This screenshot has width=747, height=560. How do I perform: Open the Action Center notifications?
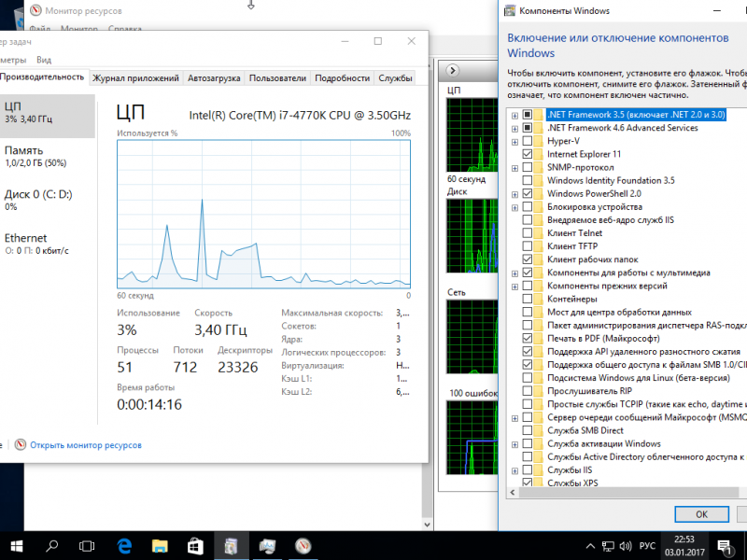pos(725,547)
